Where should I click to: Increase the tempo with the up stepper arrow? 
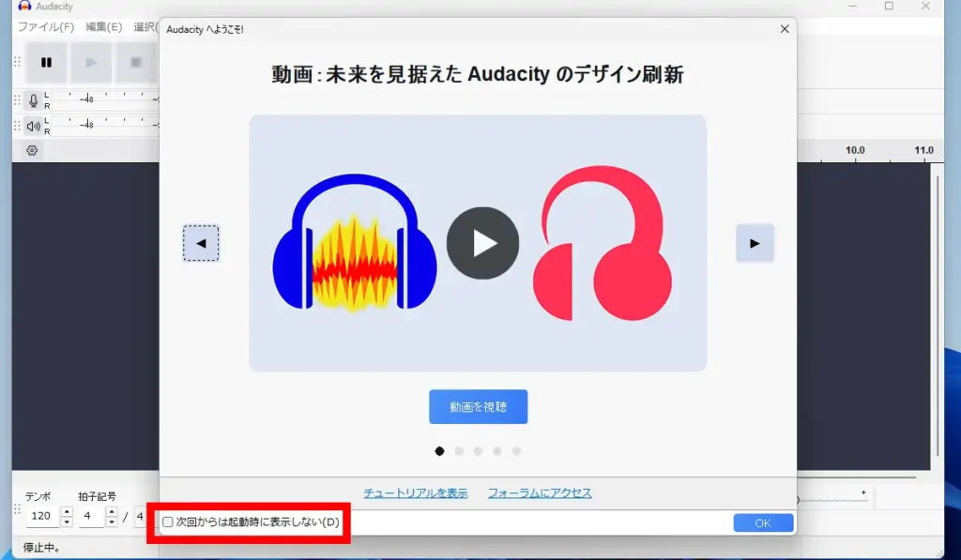coord(66,509)
